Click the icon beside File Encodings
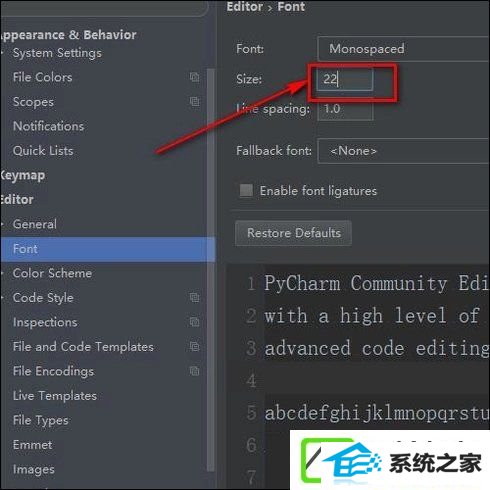 [194, 371]
